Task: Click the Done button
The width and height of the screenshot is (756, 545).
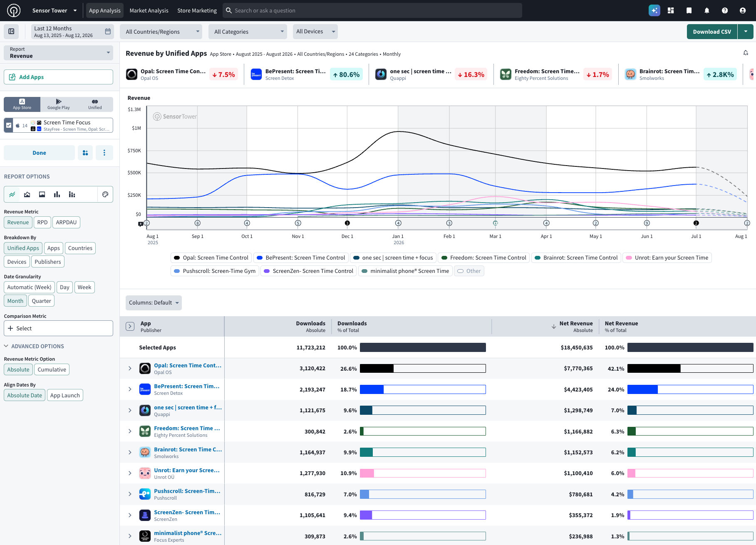Action: coord(40,153)
